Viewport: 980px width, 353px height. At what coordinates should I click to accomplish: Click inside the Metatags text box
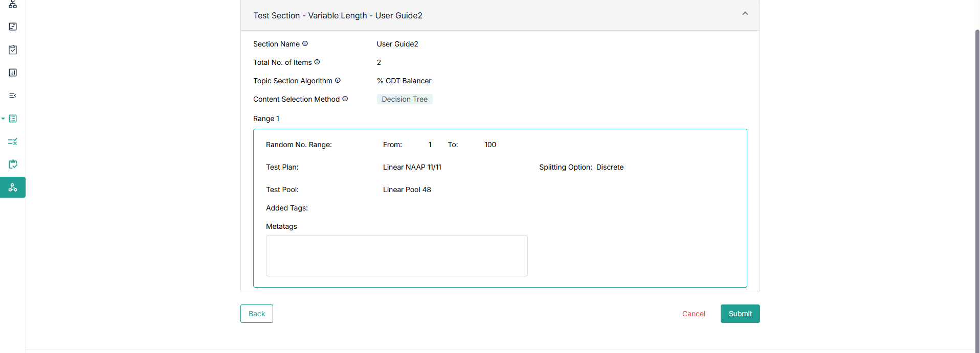[396, 256]
